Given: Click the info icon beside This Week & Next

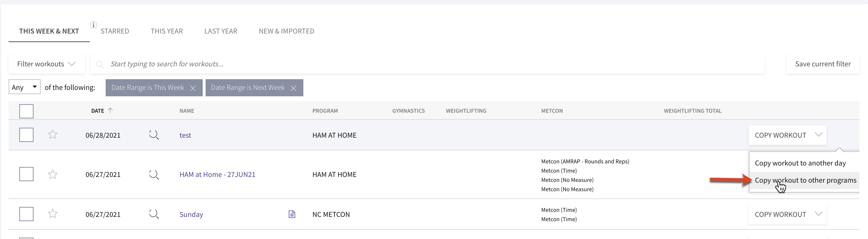Looking at the screenshot, I should click(94, 25).
